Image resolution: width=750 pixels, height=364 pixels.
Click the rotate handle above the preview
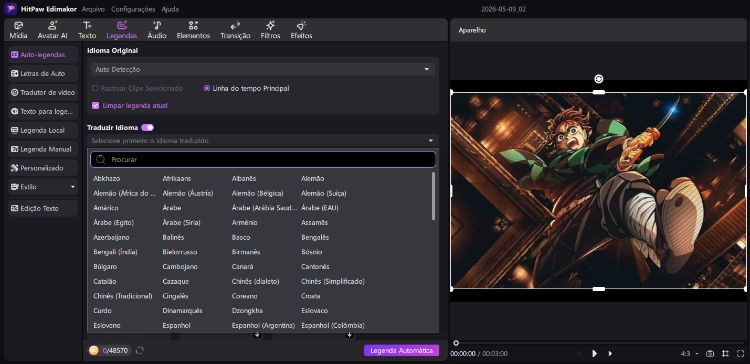[x=598, y=79]
